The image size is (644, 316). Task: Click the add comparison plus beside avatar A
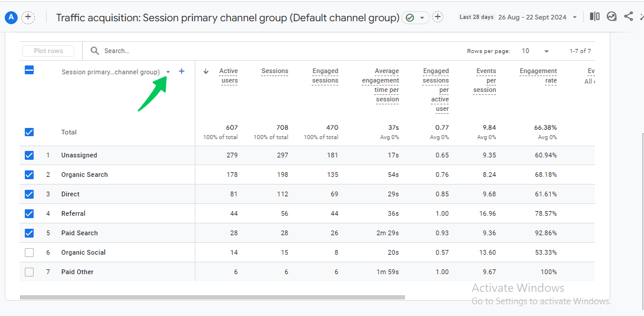click(28, 17)
